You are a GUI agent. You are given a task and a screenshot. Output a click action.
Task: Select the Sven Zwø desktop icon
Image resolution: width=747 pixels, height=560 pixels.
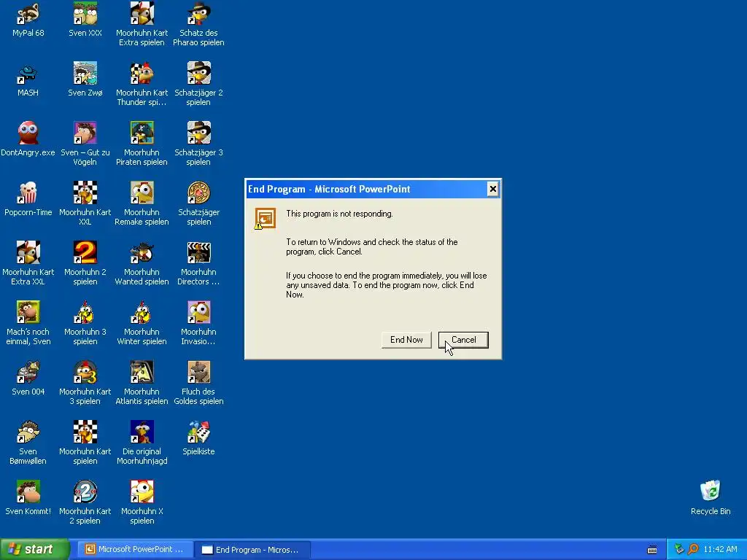pos(85,74)
